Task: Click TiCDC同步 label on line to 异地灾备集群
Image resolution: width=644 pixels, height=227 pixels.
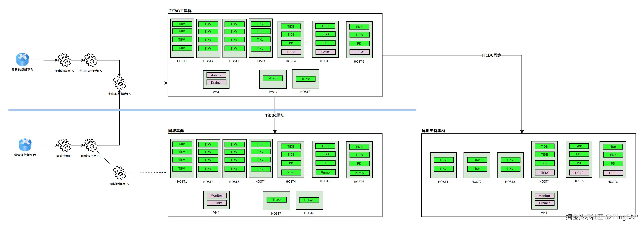Action: (491, 55)
